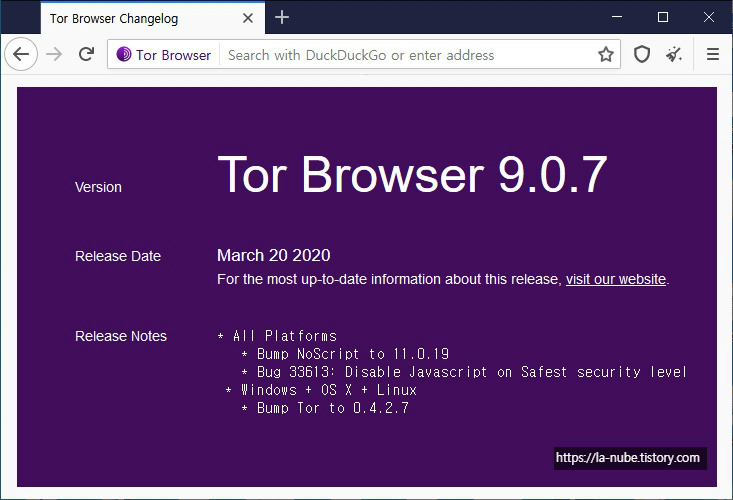Click the New Identity broom icon
This screenshot has height=500, width=733.
click(x=674, y=55)
